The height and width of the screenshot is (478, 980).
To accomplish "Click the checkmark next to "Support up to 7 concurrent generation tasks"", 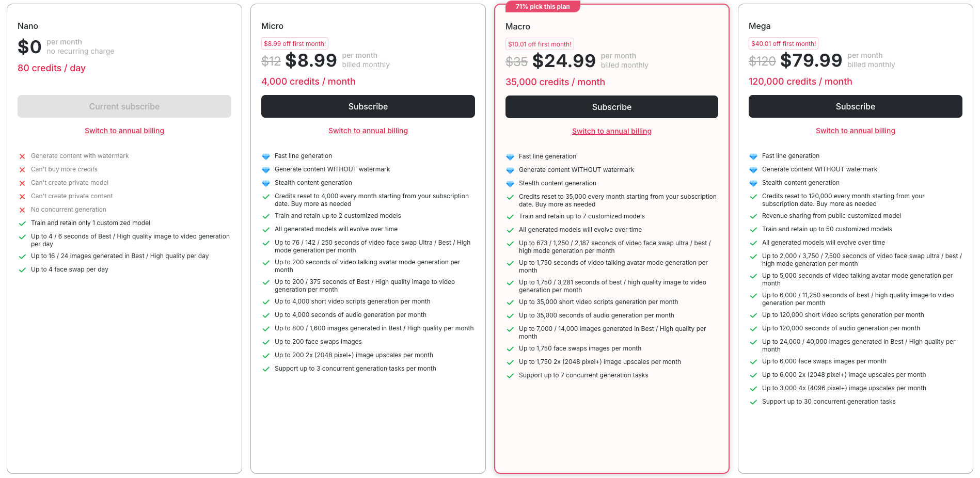I will [510, 375].
